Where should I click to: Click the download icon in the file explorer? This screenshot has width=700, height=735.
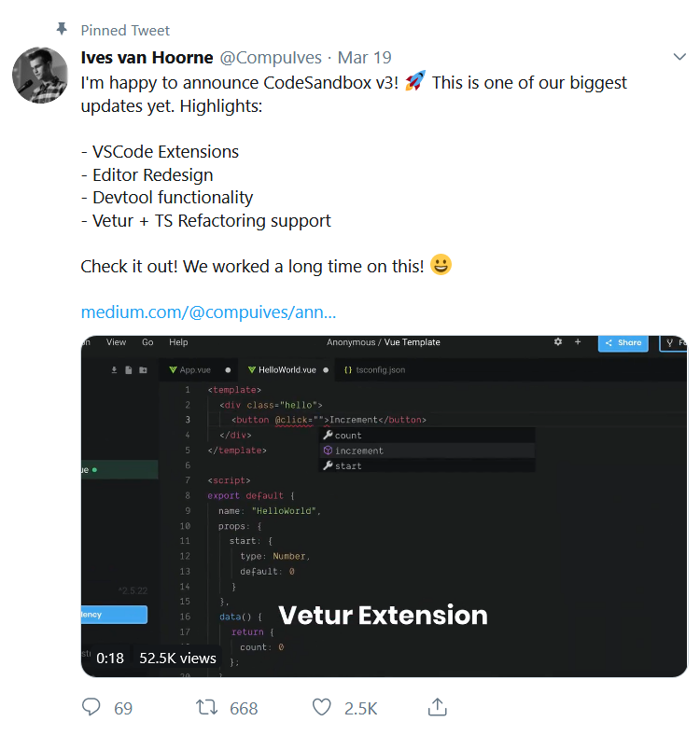tap(115, 370)
